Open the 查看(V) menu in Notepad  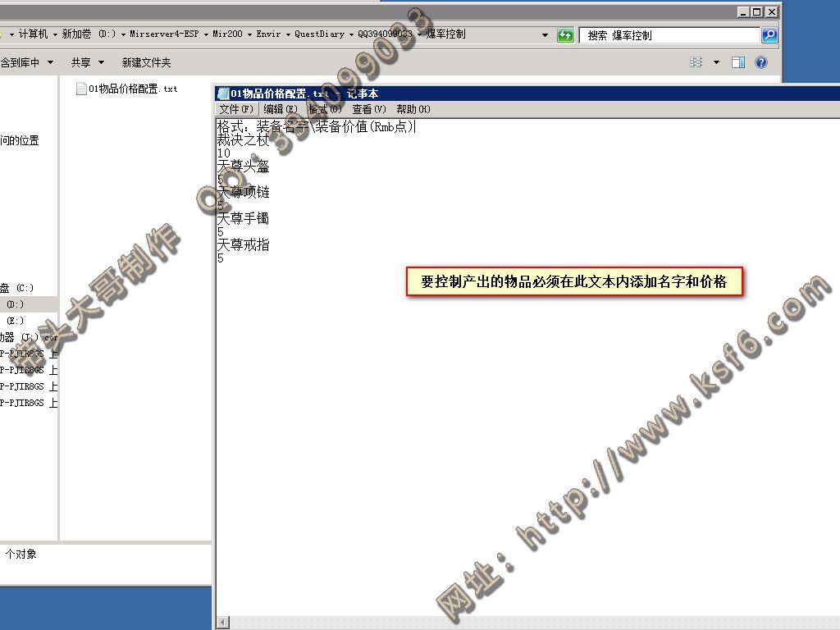point(369,109)
